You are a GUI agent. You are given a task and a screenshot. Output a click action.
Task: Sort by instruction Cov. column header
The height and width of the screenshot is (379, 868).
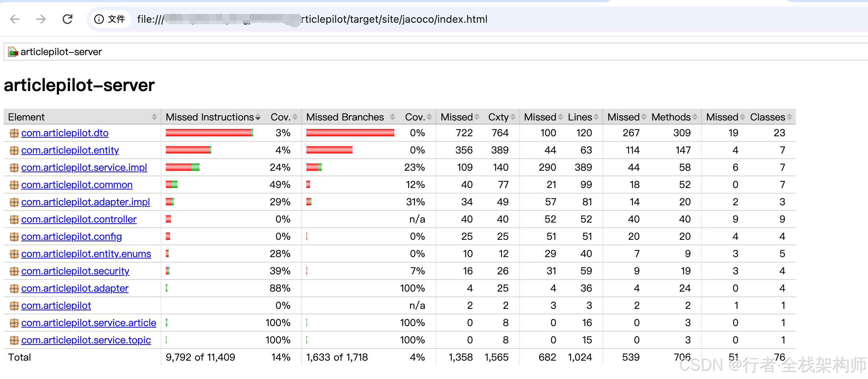[x=284, y=117]
